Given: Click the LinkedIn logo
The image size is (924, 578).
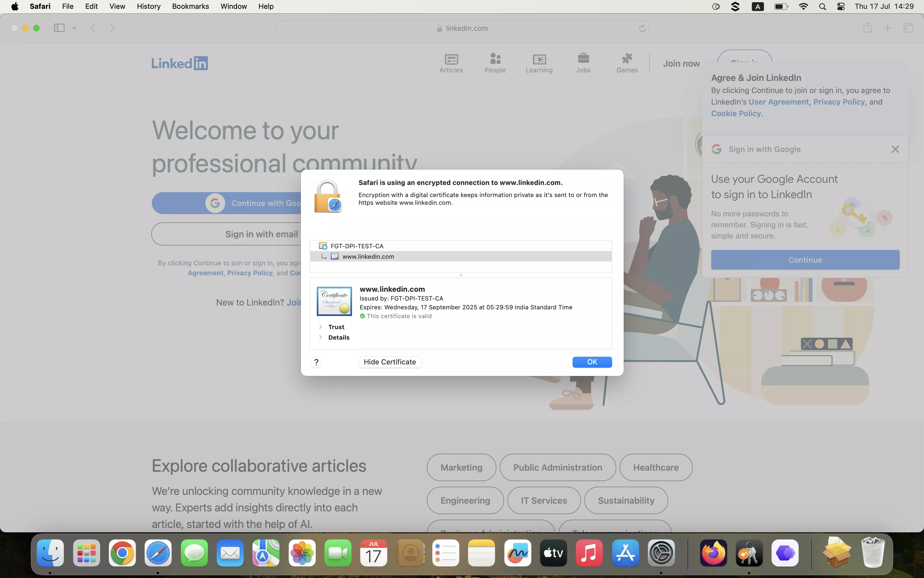Looking at the screenshot, I should coord(180,64).
